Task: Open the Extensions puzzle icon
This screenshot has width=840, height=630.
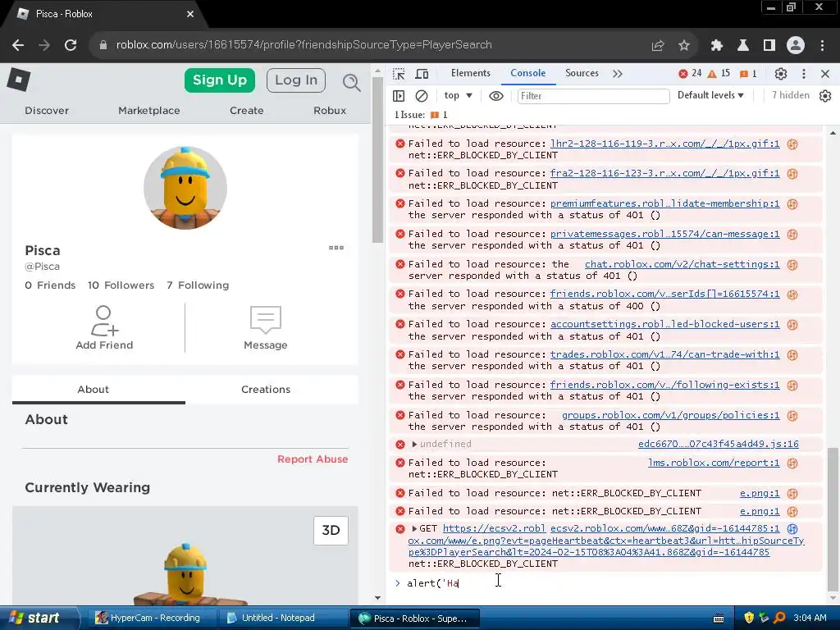Action: pyautogui.click(x=717, y=46)
